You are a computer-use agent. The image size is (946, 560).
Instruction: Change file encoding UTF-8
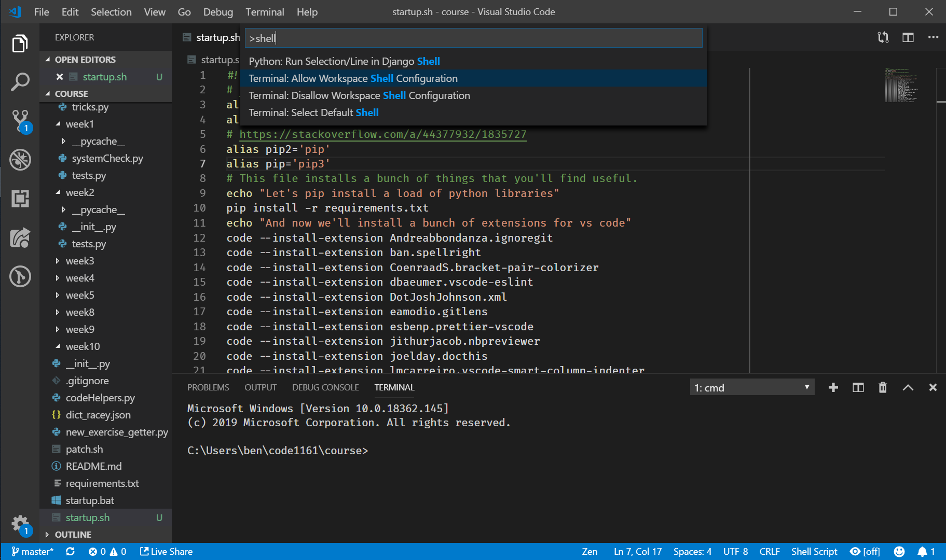(x=735, y=551)
